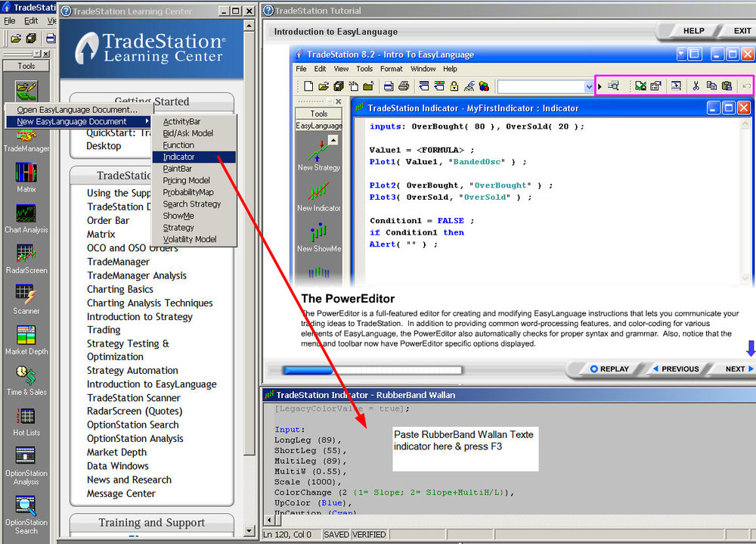
Task: Click the REPLAY button
Action: pyautogui.click(x=610, y=368)
